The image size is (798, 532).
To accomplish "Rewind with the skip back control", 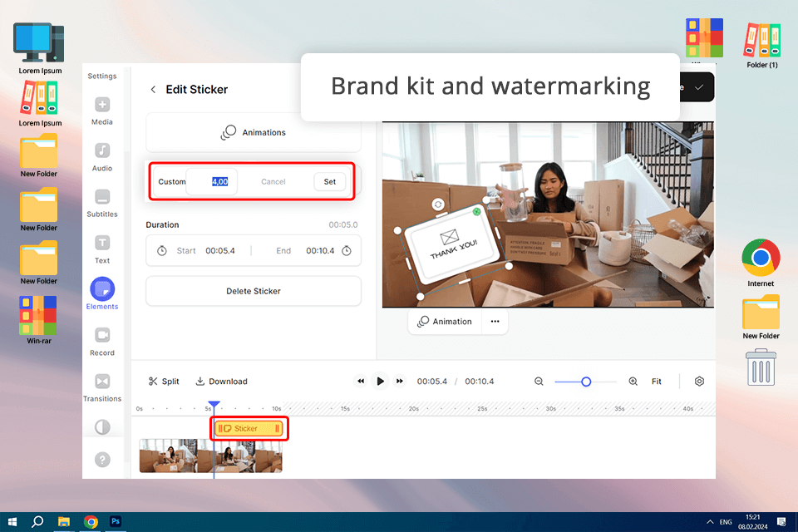I will 361,382.
